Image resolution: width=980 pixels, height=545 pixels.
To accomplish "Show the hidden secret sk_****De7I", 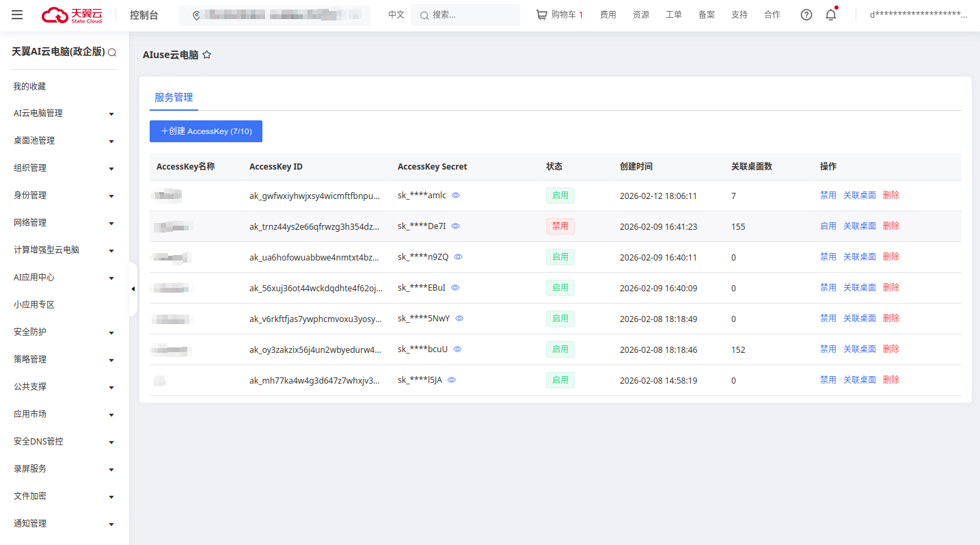I will pyautogui.click(x=456, y=226).
